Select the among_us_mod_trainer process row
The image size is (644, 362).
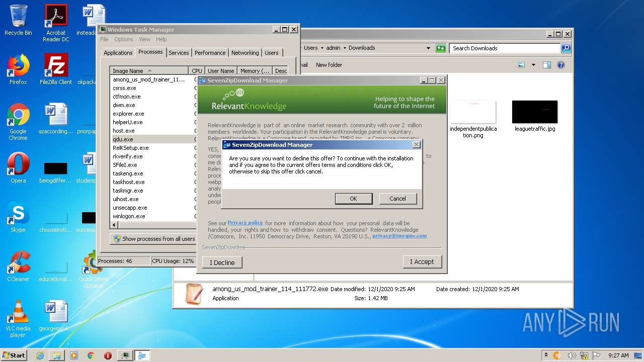pyautogui.click(x=153, y=79)
